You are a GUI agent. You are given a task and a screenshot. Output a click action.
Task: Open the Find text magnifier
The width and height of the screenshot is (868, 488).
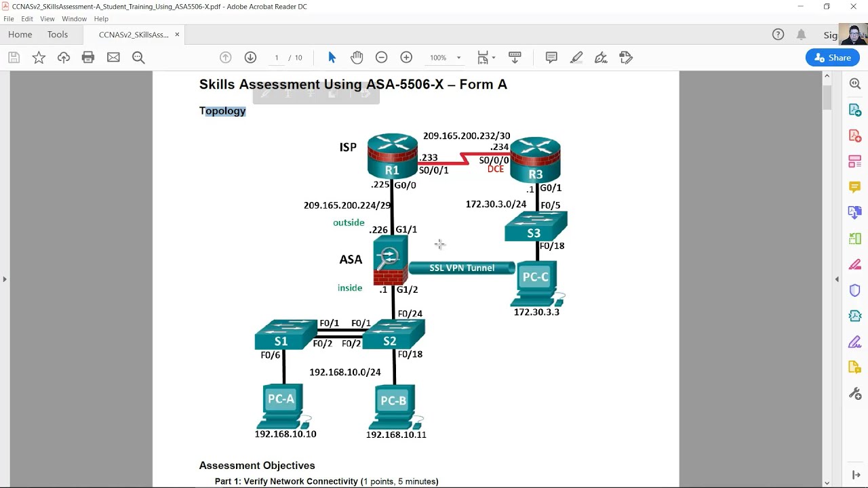[138, 58]
